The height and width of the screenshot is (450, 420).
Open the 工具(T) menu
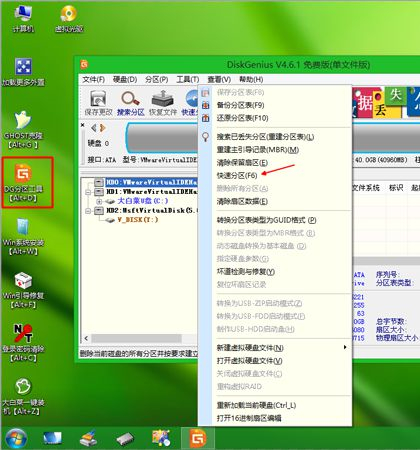[188, 80]
